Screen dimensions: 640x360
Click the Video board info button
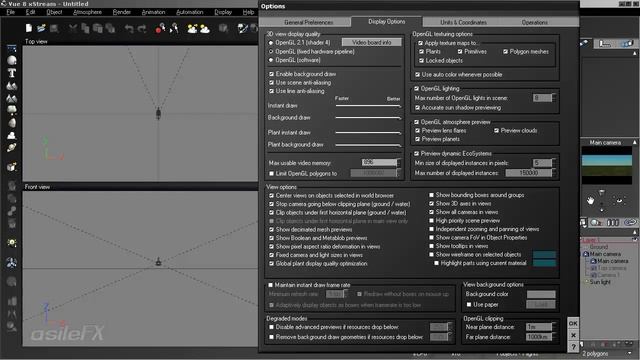pyautogui.click(x=371, y=42)
